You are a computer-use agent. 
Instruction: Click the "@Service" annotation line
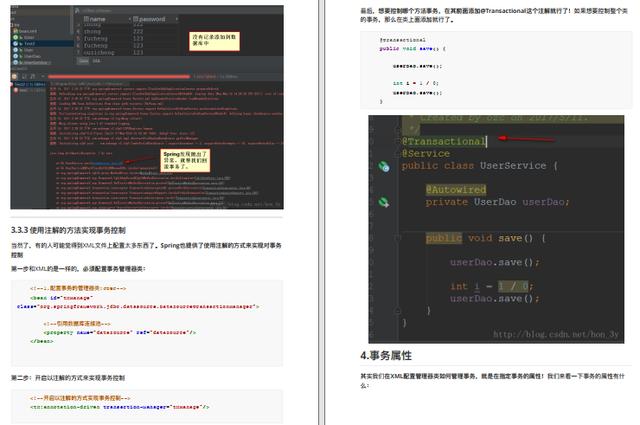pyautogui.click(x=426, y=154)
